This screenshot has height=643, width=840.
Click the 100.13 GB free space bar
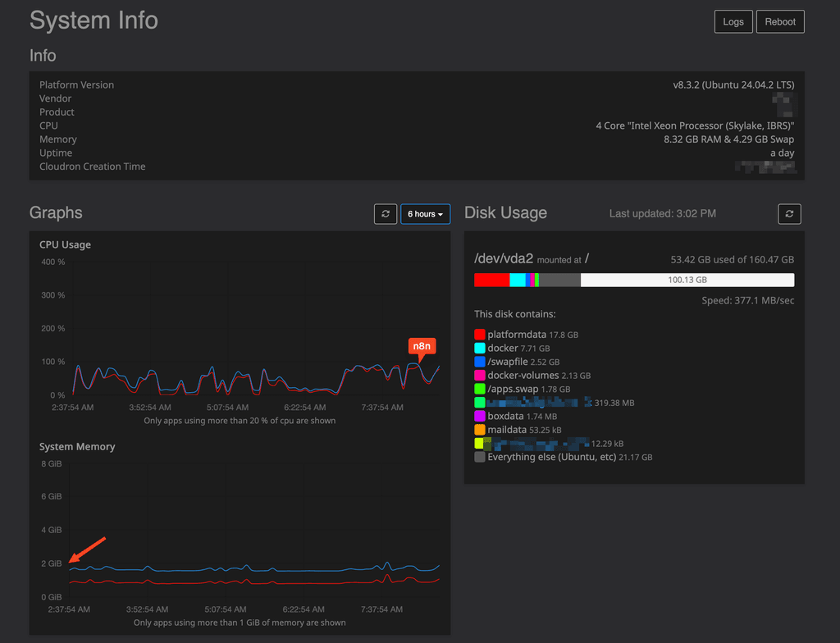point(687,280)
